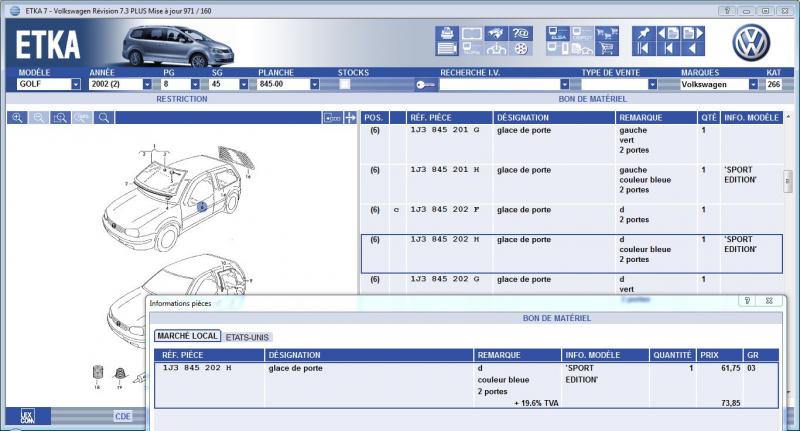Click the parts list vertical scrollbar thumb

click(788, 181)
